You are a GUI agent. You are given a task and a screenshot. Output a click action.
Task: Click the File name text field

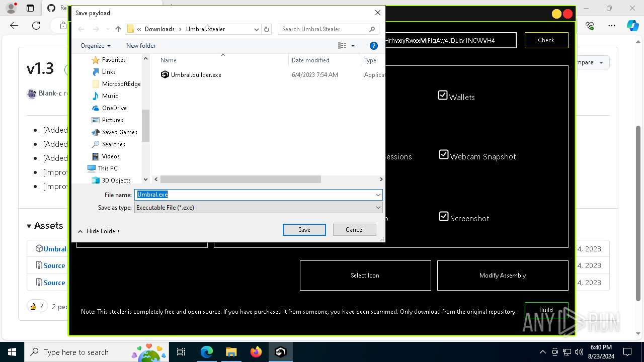pos(255,195)
